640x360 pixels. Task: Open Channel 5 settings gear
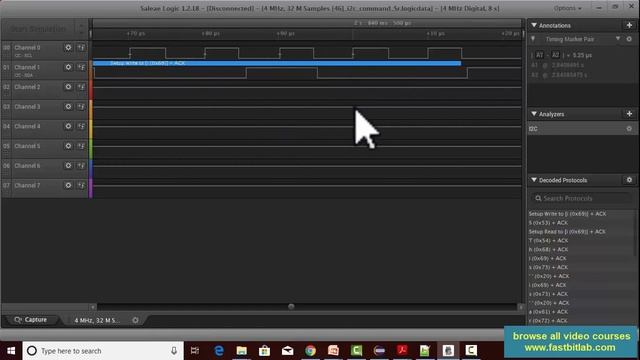click(68, 146)
